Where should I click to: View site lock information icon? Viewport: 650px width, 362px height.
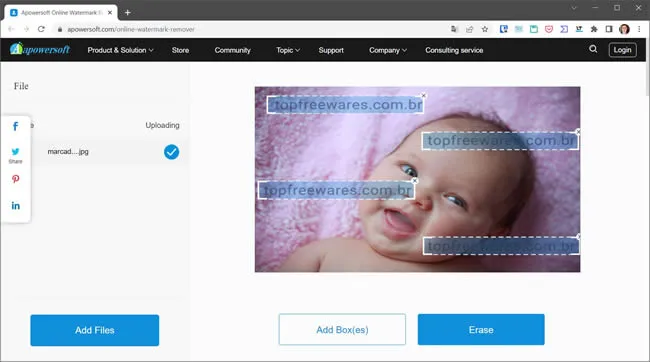click(60, 29)
